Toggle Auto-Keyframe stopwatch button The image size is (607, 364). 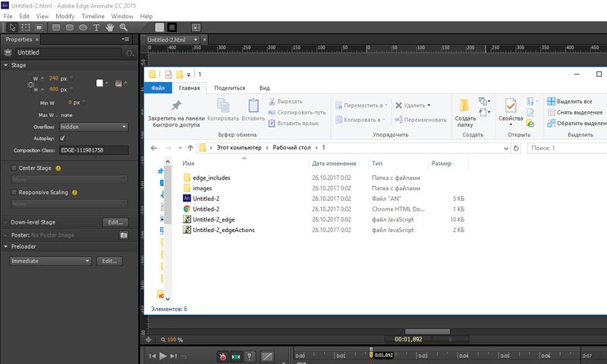(x=222, y=356)
